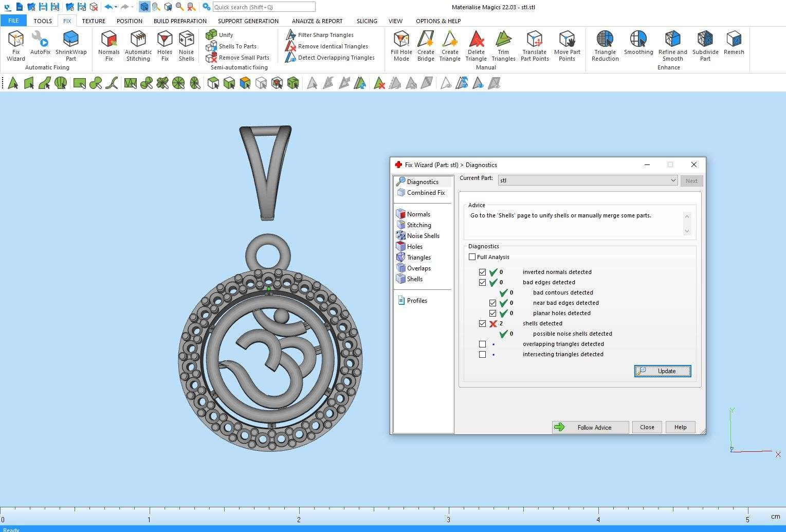This screenshot has height=532, width=786.
Task: Uncheck the inverted normals detected checkbox
Action: (x=482, y=272)
